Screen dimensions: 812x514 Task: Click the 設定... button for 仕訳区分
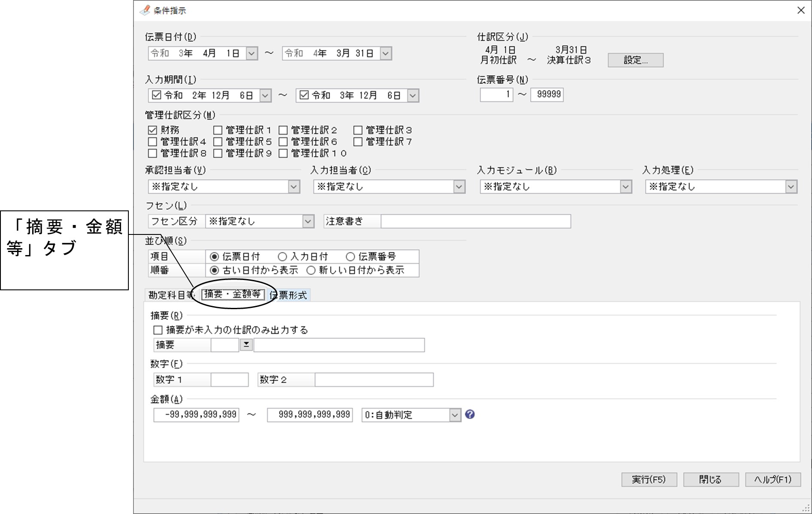(x=636, y=60)
